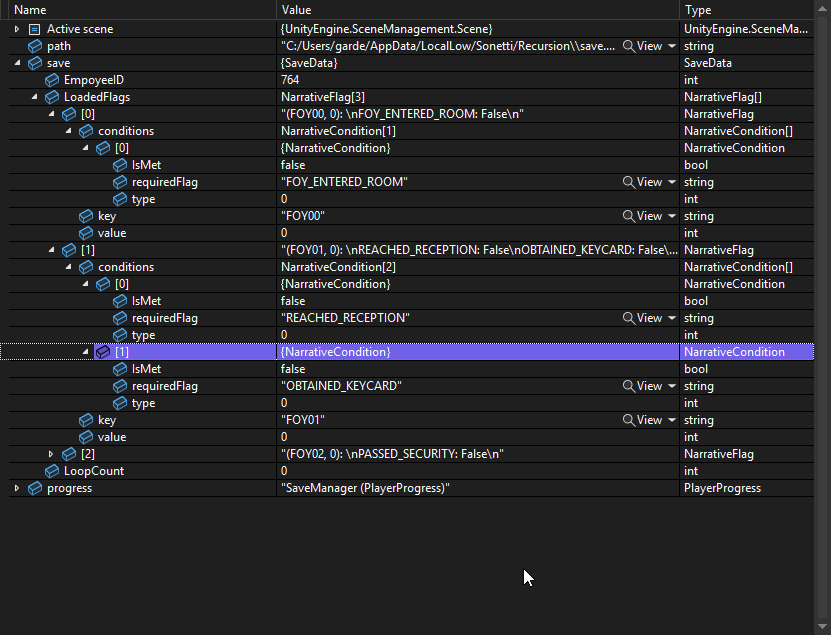Click the LoadedFlags [2] element icon
831x635 pixels.
(x=69, y=454)
